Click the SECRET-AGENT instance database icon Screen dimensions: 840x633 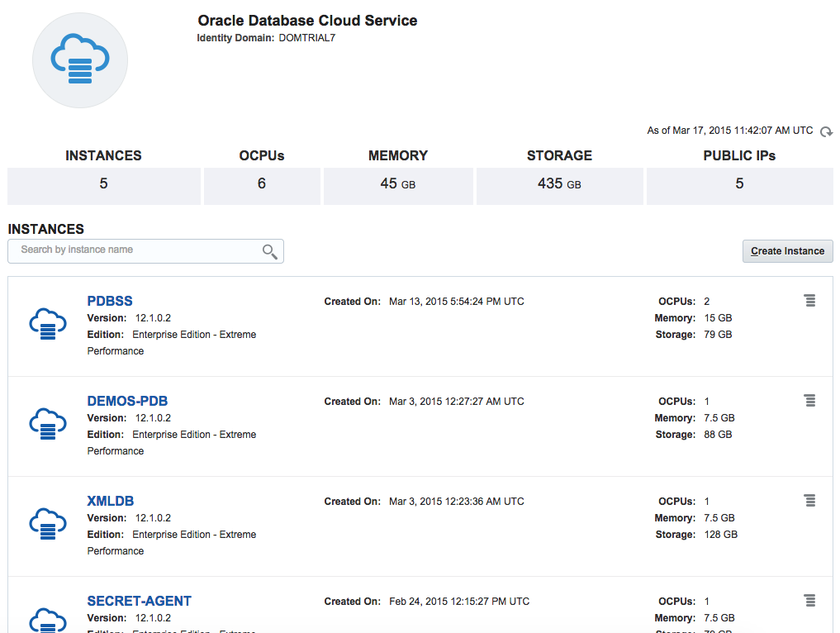pos(47,620)
